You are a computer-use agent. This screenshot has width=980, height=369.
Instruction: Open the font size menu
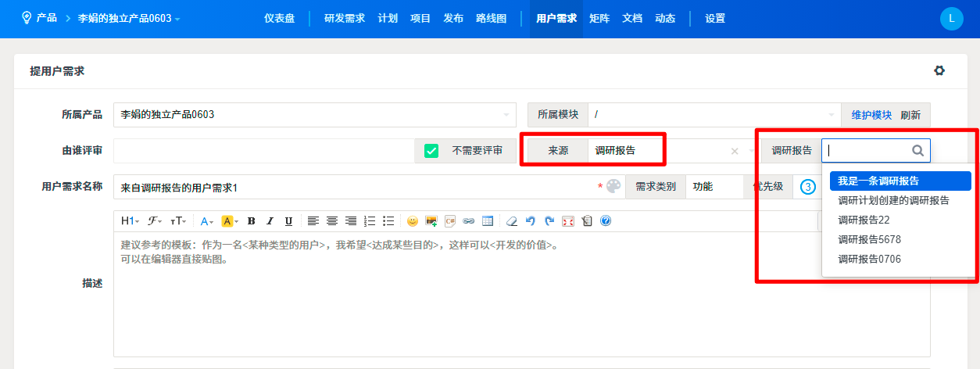coord(178,221)
